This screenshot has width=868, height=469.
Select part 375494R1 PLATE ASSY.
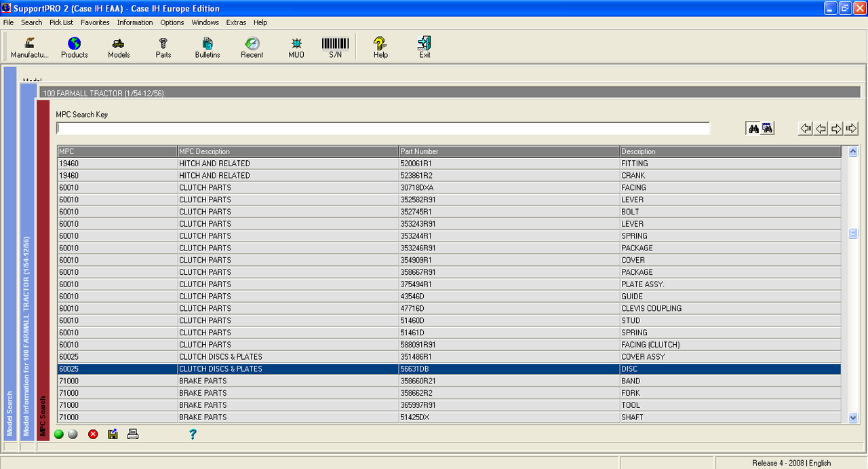click(x=449, y=284)
